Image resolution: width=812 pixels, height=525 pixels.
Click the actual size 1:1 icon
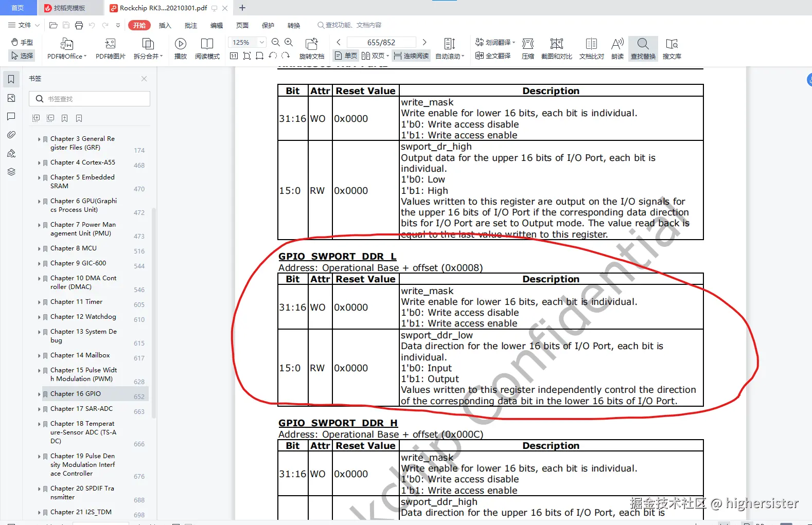pos(234,56)
